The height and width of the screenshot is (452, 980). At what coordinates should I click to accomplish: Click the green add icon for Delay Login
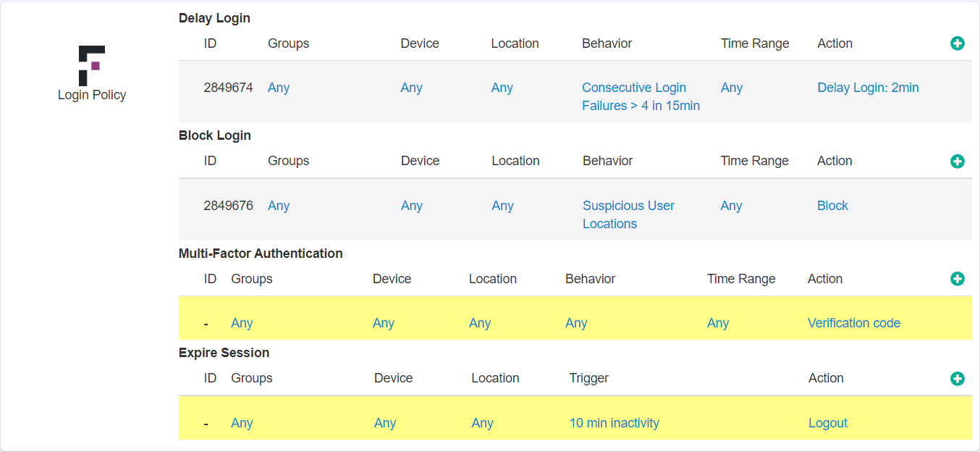click(958, 43)
